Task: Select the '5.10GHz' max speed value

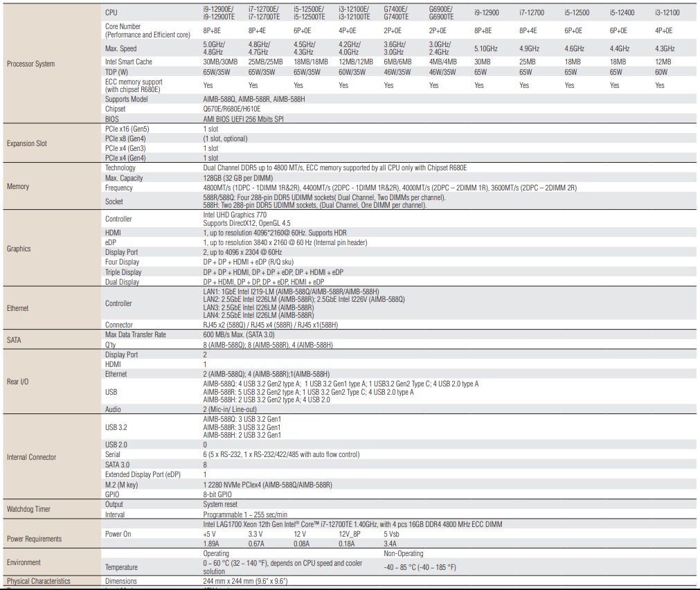Action: point(486,48)
